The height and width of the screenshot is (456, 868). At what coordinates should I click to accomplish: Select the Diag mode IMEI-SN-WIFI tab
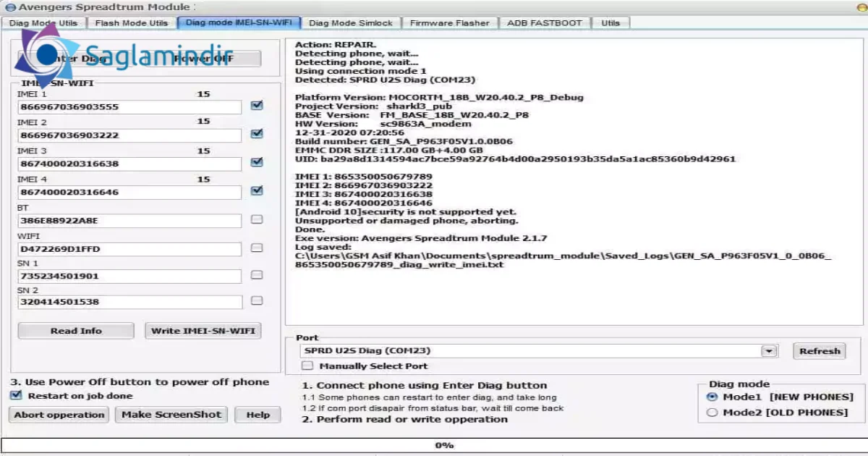coord(239,22)
